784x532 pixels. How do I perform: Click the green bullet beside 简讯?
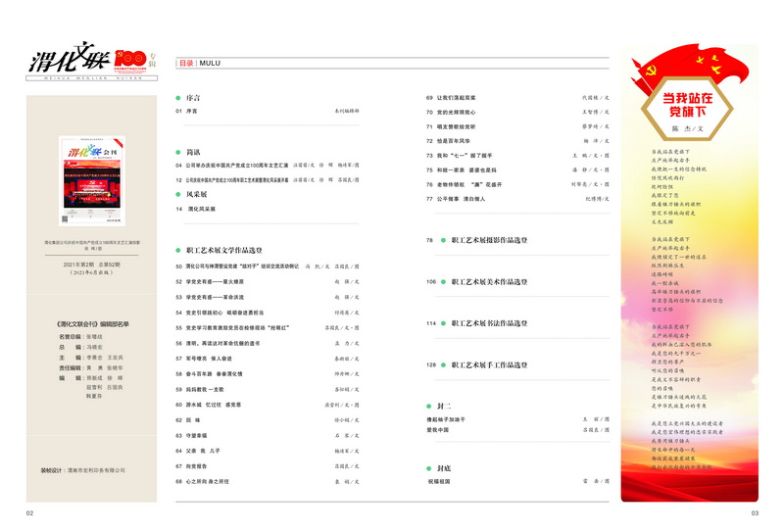point(179,152)
